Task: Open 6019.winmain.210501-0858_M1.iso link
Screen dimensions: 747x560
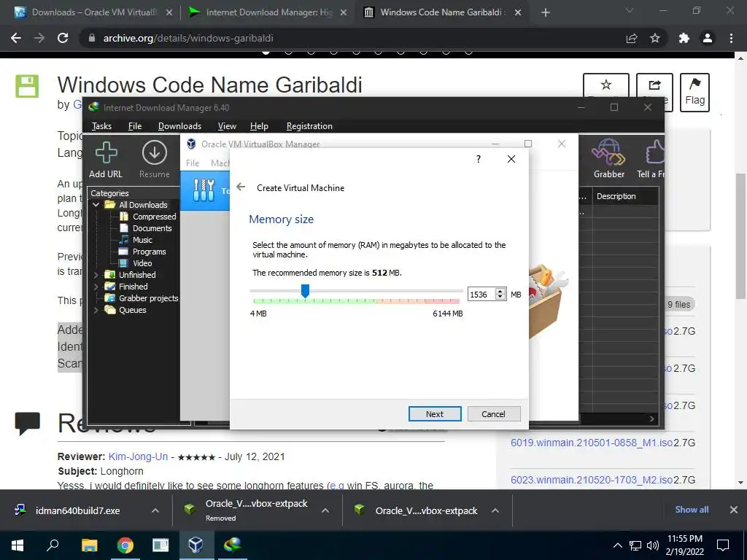Action: (x=591, y=443)
